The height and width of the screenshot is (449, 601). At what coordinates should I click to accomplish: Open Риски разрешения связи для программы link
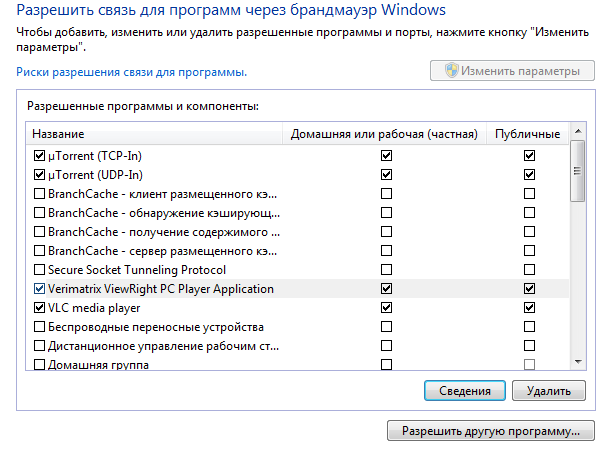pos(131,72)
